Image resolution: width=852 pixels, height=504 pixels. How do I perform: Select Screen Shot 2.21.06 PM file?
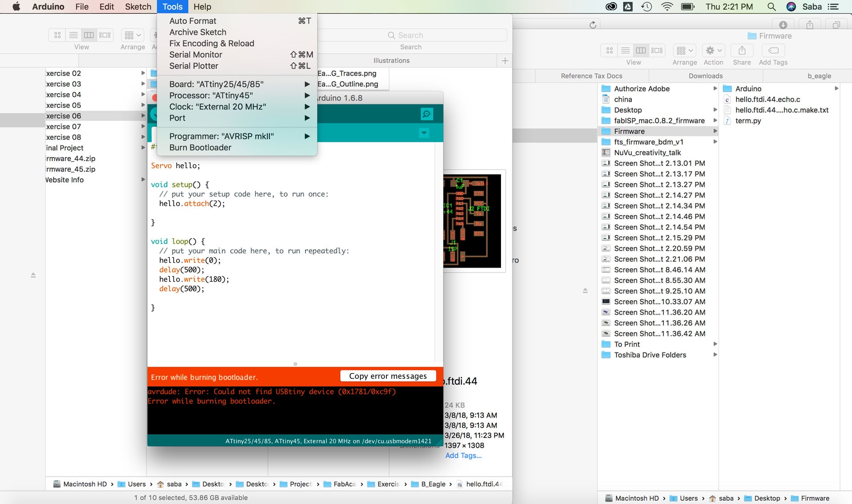(x=659, y=259)
